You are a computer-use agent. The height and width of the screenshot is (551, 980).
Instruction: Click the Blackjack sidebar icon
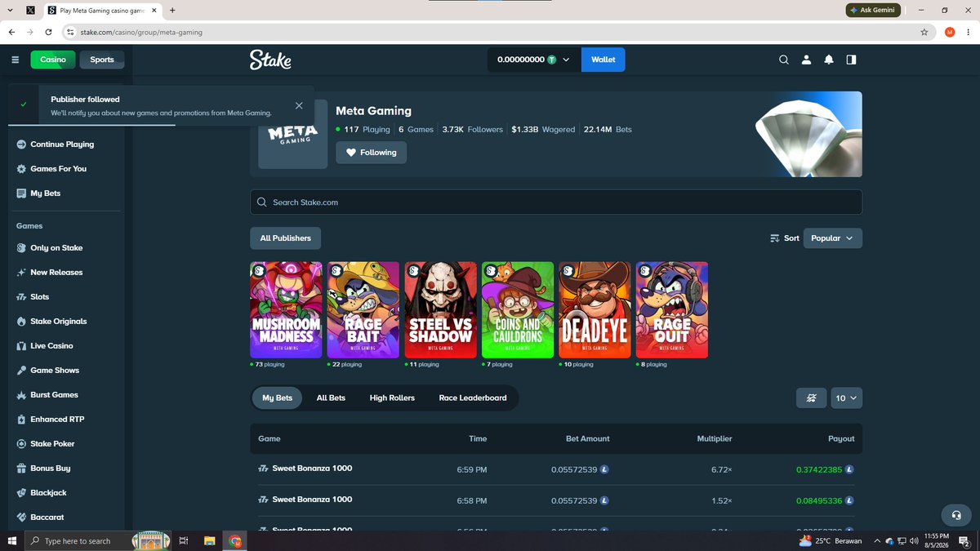pyautogui.click(x=22, y=493)
